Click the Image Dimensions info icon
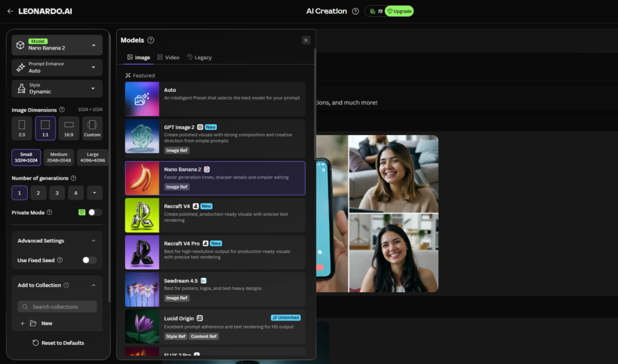This screenshot has height=364, width=618. (62, 110)
